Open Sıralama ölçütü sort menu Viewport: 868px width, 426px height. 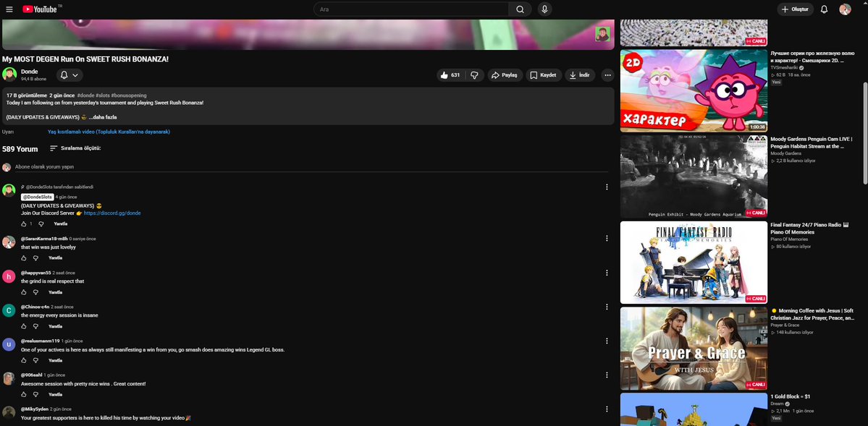pyautogui.click(x=75, y=148)
